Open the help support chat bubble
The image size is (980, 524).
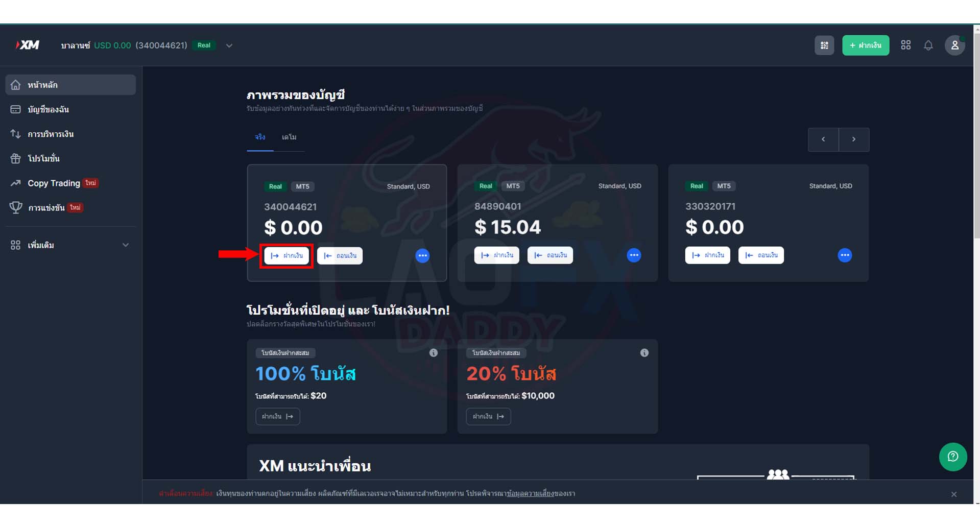pos(953,457)
